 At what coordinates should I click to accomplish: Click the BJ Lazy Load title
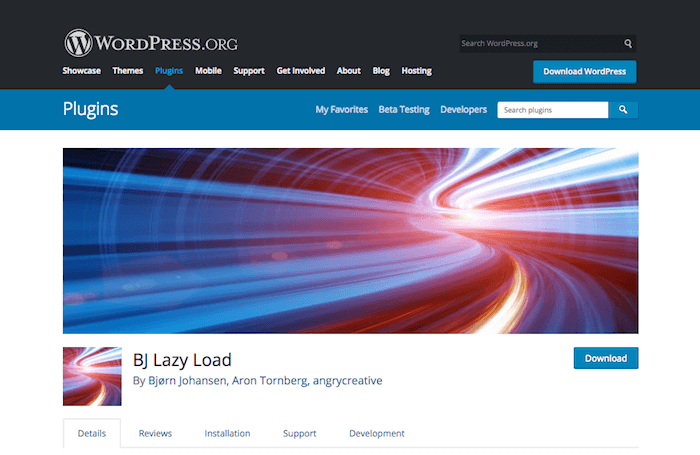pos(182,360)
